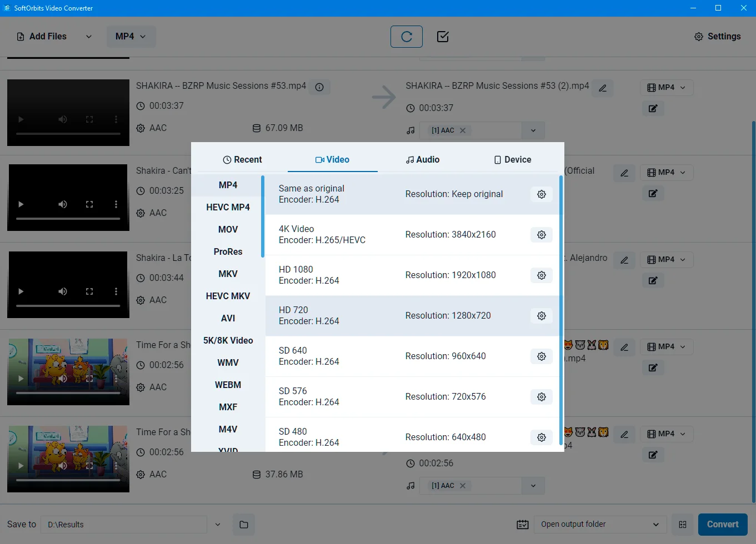Open the Settings via gear icon
The width and height of the screenshot is (756, 544).
717,36
